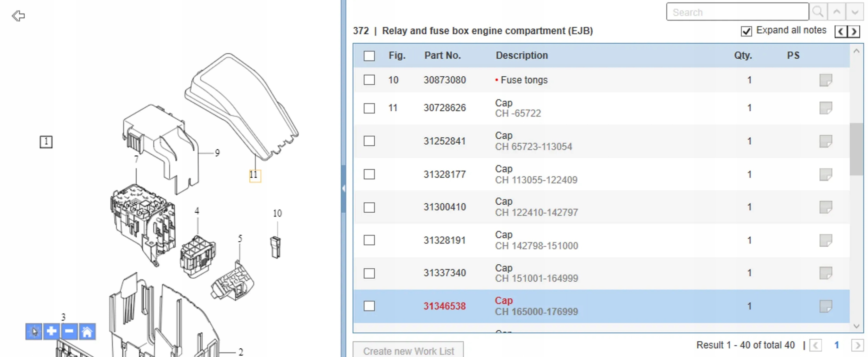Go to previous section with left chevron
This screenshot has height=357, width=868.
coord(841,32)
